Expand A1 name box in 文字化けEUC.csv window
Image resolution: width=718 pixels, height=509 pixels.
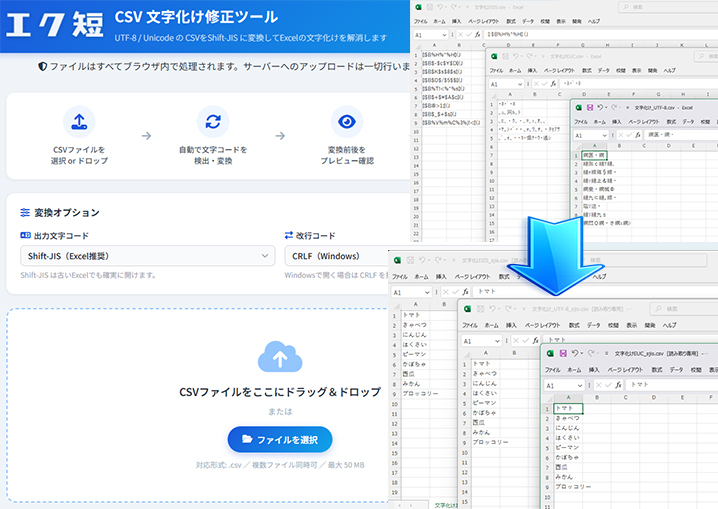(520, 84)
